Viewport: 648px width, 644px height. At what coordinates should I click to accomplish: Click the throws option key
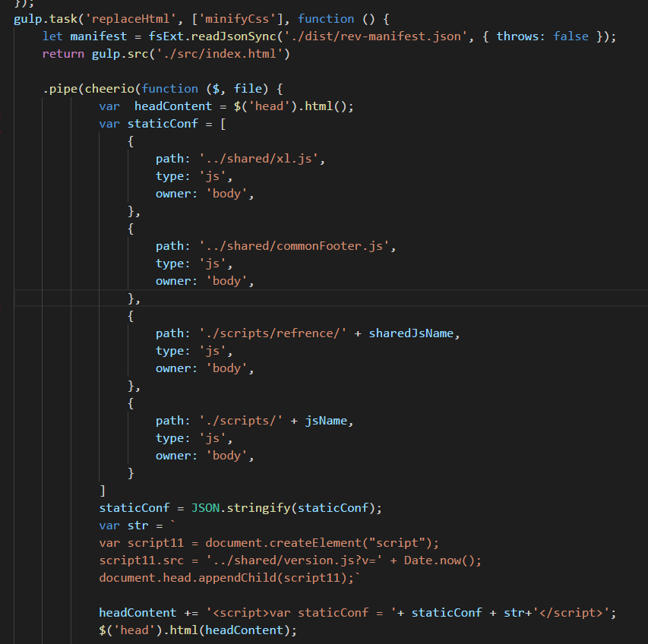tap(517, 36)
